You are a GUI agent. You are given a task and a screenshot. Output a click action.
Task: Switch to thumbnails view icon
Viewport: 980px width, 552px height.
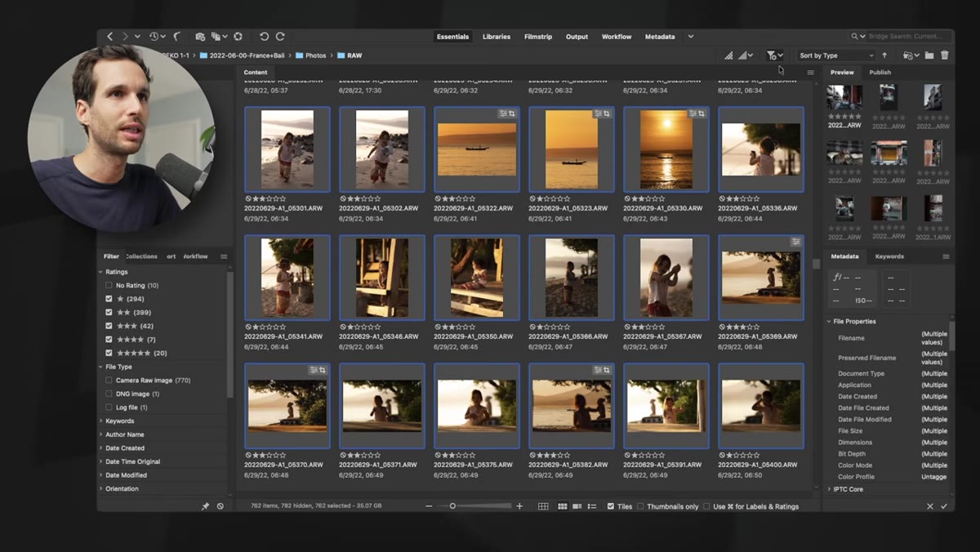[562, 506]
